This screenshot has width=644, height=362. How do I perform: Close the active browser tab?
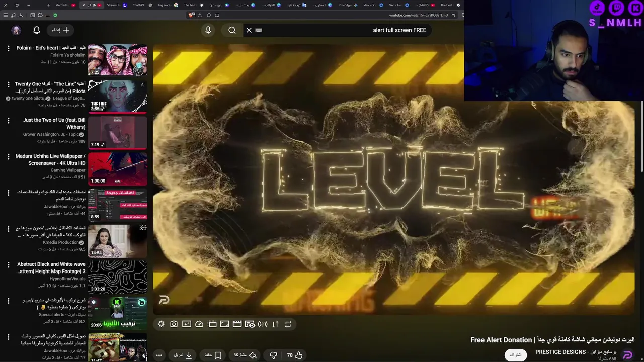point(84,5)
